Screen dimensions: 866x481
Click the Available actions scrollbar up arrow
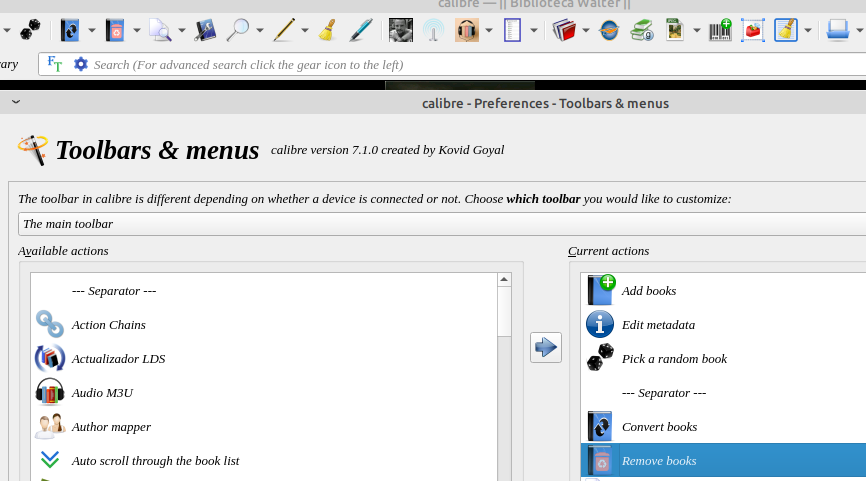pyautogui.click(x=504, y=279)
